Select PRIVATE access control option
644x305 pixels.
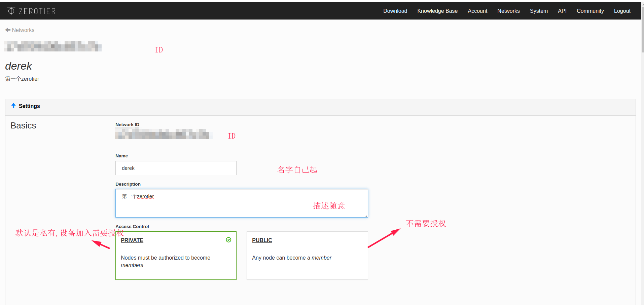pyautogui.click(x=176, y=256)
